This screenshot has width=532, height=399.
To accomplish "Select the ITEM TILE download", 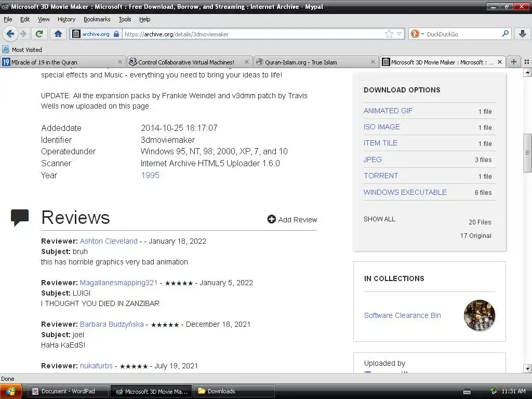I will (x=380, y=143).
